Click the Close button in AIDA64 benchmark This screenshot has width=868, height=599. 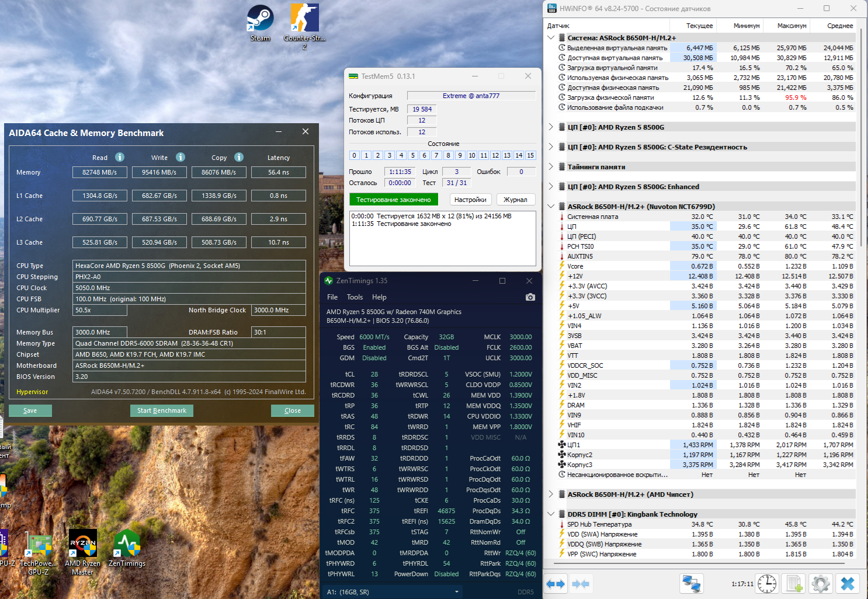coord(293,410)
